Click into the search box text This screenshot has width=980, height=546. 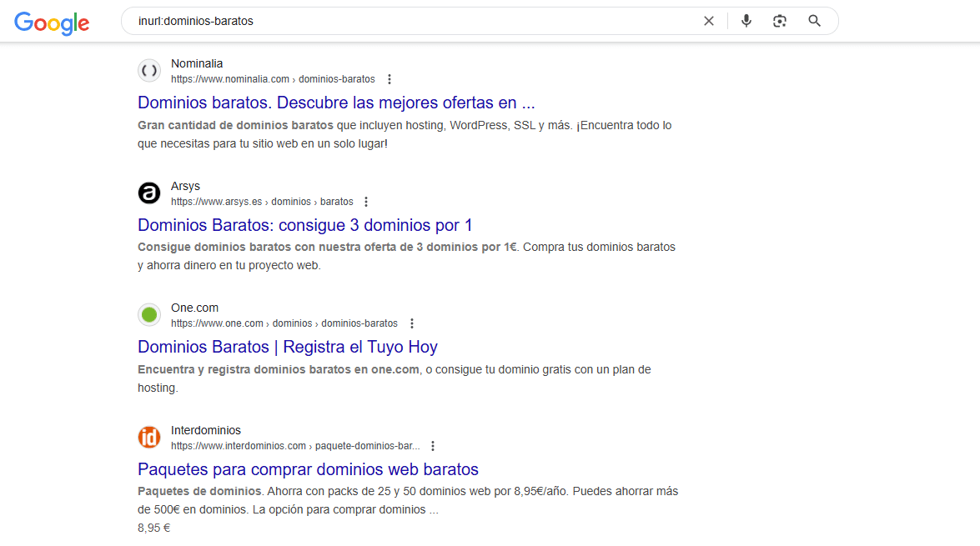coord(196,21)
